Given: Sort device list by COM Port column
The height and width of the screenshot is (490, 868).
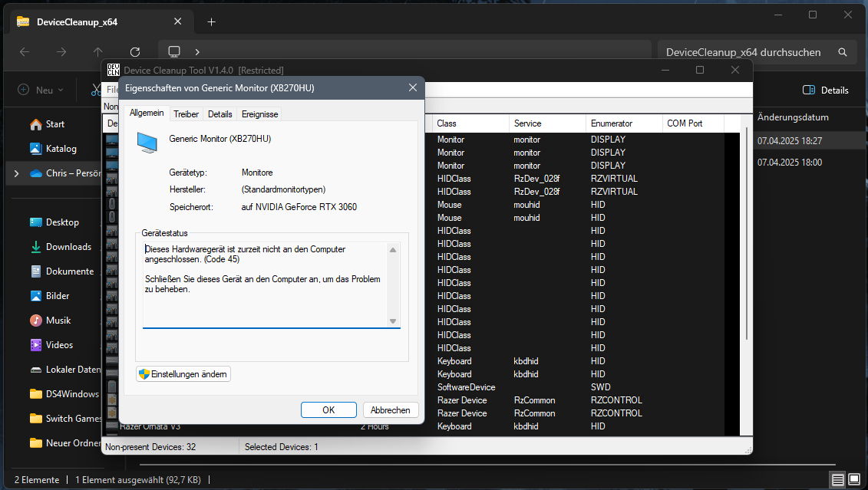Looking at the screenshot, I should (693, 123).
